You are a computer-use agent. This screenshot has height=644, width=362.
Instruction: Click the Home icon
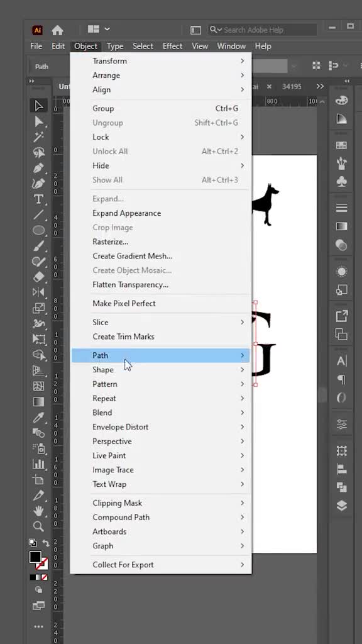click(x=57, y=30)
